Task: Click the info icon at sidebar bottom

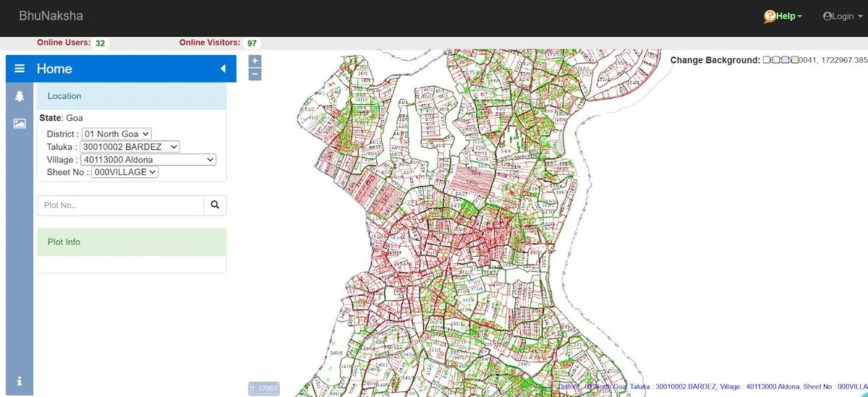Action: (20, 381)
